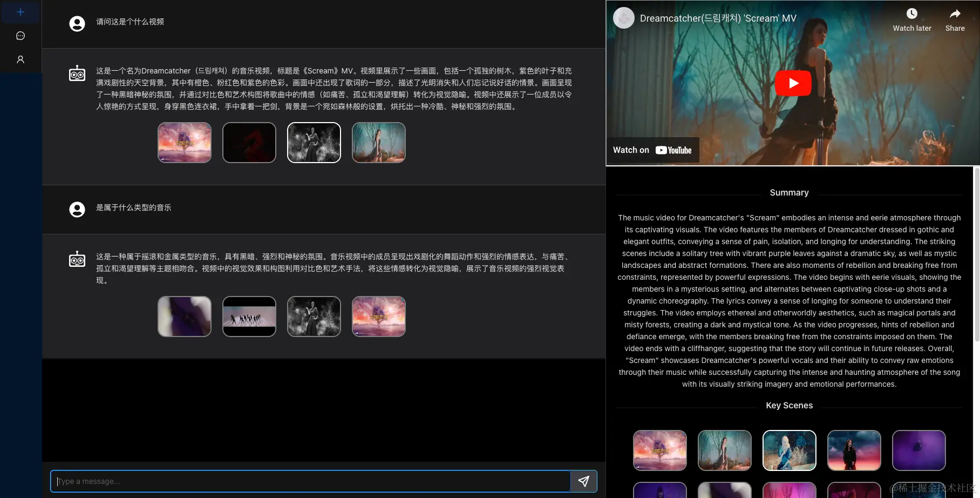The image size is (980, 498).
Task: Select the highlighted blonde woman key scene
Action: [790, 450]
